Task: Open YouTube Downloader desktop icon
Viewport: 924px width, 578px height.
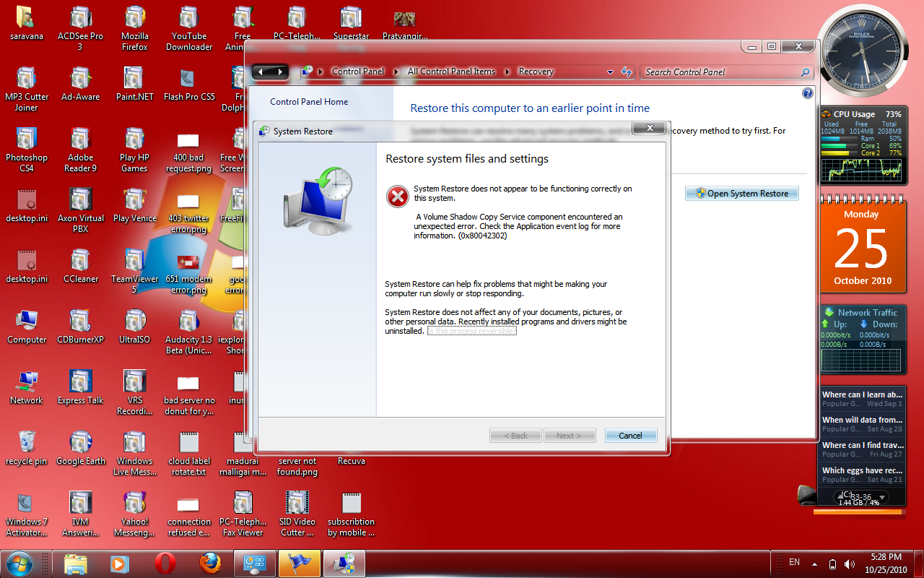Action: coord(189,29)
